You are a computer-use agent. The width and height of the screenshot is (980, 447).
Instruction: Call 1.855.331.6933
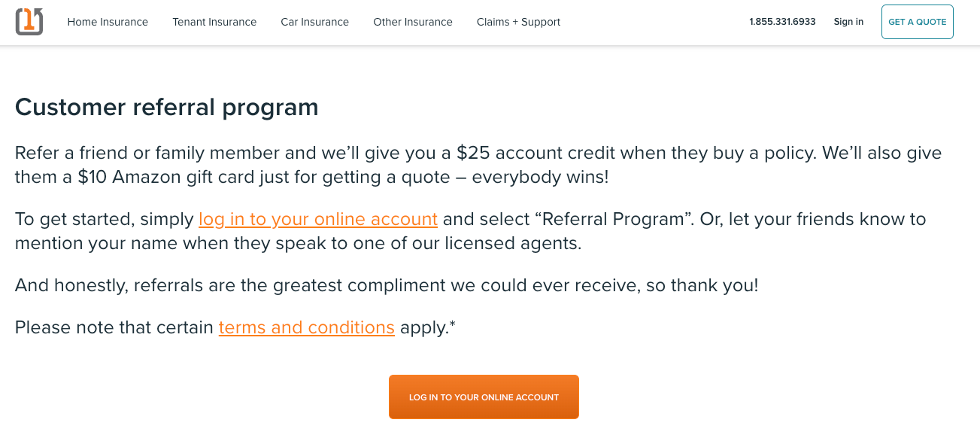click(781, 22)
